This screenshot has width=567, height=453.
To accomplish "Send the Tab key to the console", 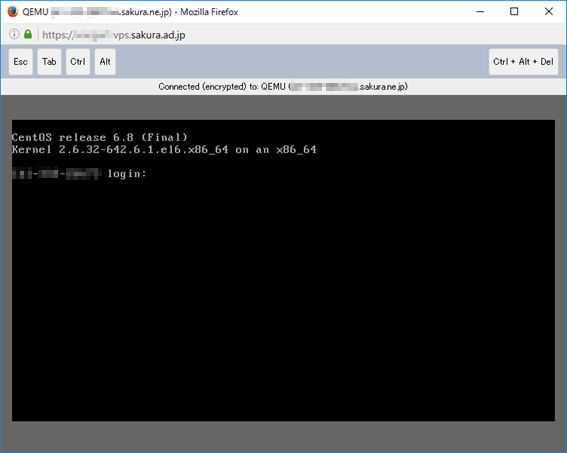I will 49,62.
